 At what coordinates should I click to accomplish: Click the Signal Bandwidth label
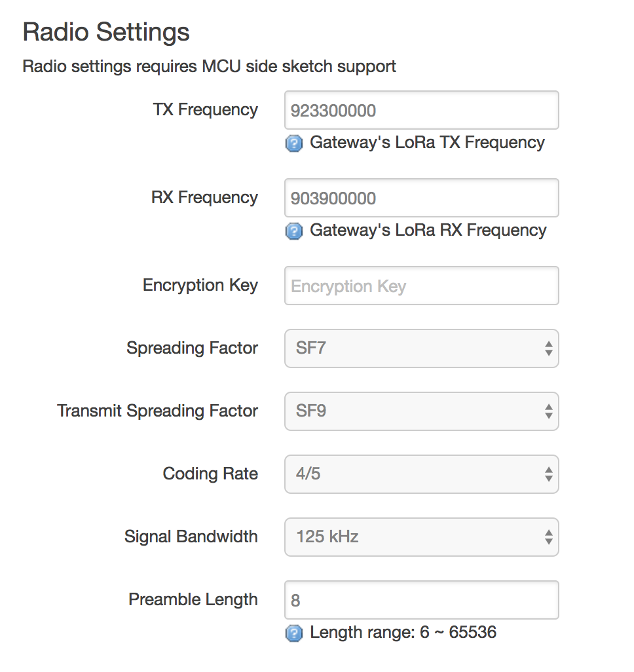coord(191,537)
